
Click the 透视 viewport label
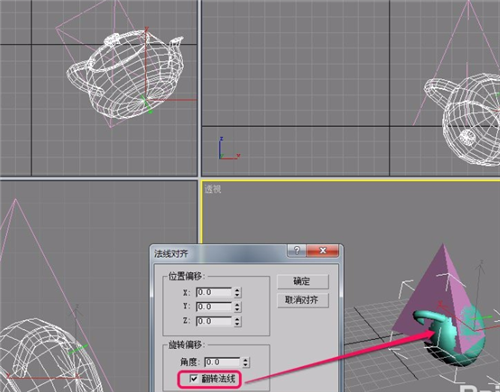point(213,189)
